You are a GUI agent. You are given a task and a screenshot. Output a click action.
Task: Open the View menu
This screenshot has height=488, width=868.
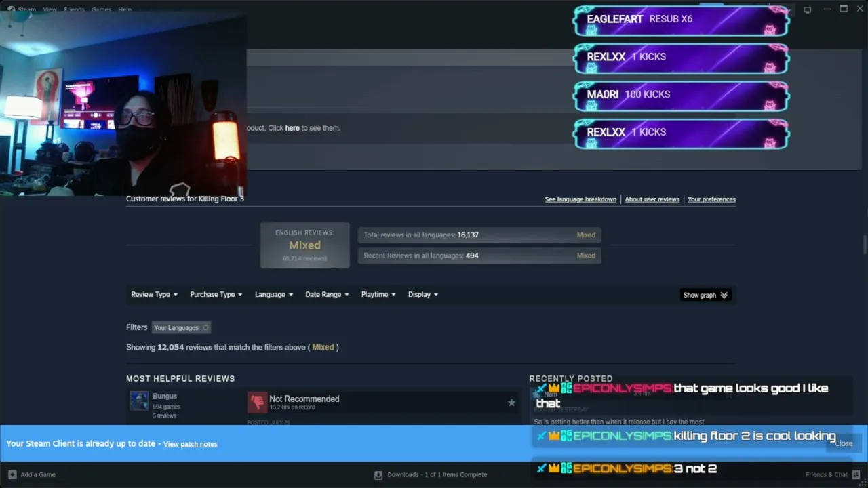50,9
